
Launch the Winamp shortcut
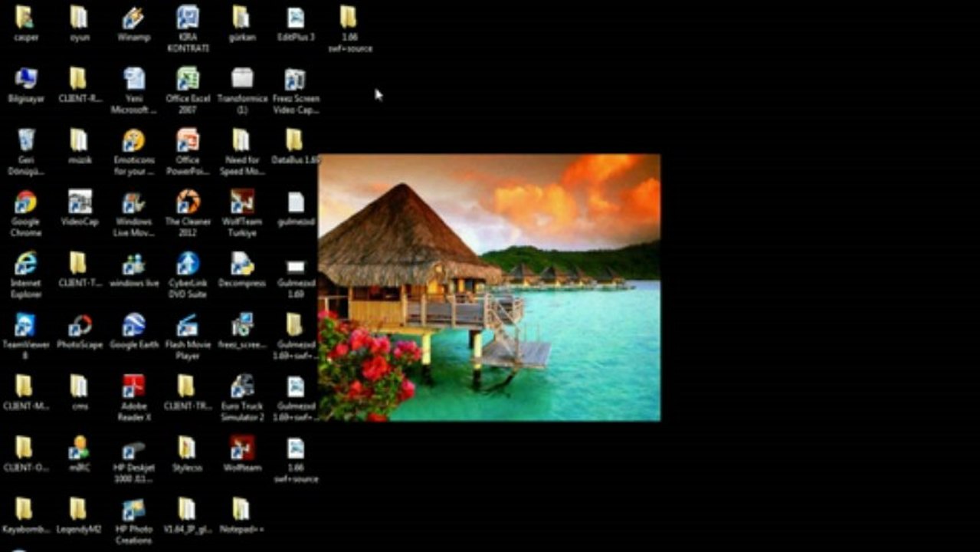(133, 17)
